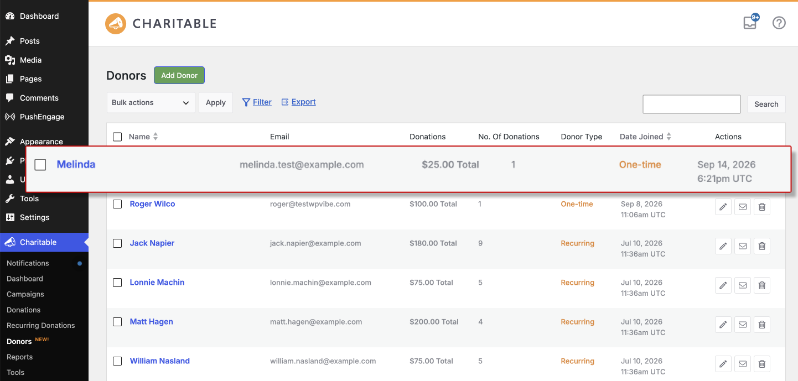The height and width of the screenshot is (381, 798).
Task: Sort donors by Name column arrows
Action: [156, 136]
